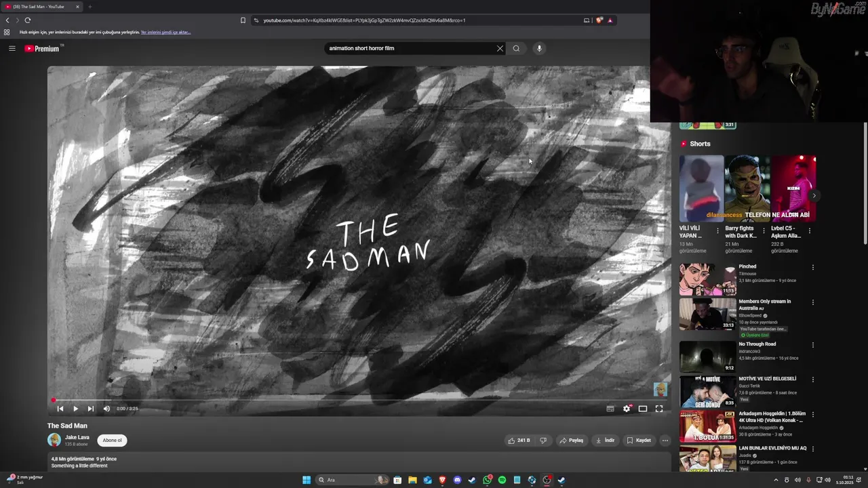Open the YouTube hamburger guide menu

[x=12, y=48]
